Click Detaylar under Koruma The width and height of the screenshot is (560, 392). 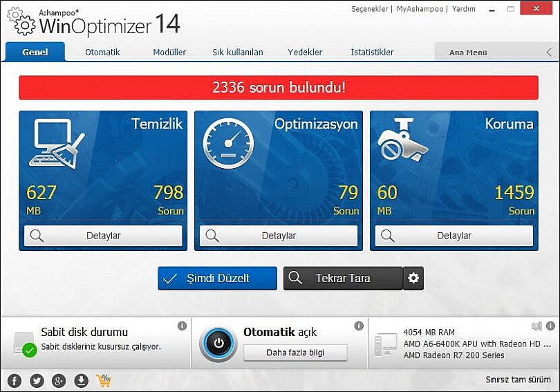[454, 236]
